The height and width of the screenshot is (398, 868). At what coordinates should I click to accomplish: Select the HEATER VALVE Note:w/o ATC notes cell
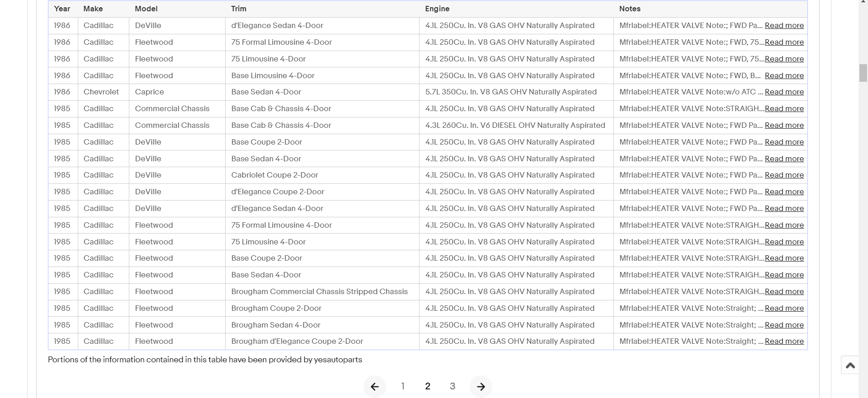coord(711,92)
